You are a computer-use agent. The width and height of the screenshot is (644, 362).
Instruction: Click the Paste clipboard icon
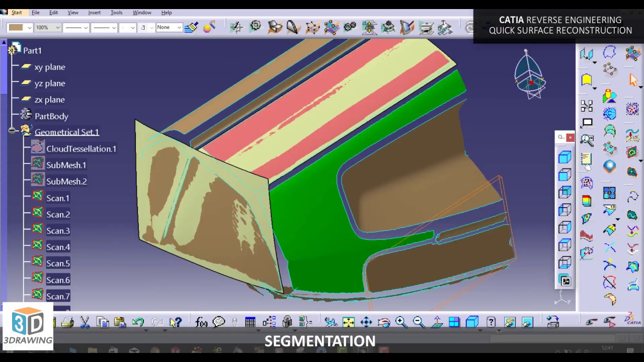tap(120, 322)
